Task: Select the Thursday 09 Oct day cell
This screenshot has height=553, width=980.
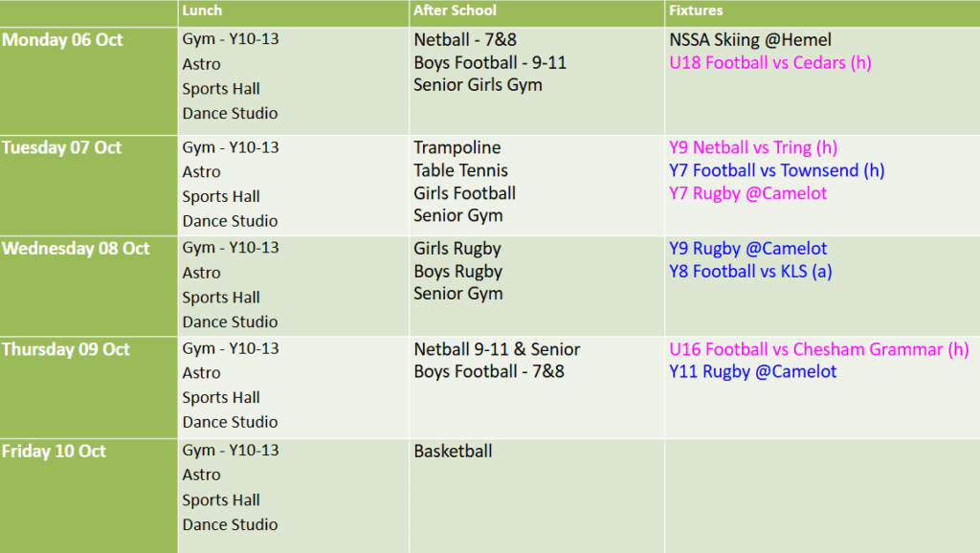Action: tap(66, 349)
